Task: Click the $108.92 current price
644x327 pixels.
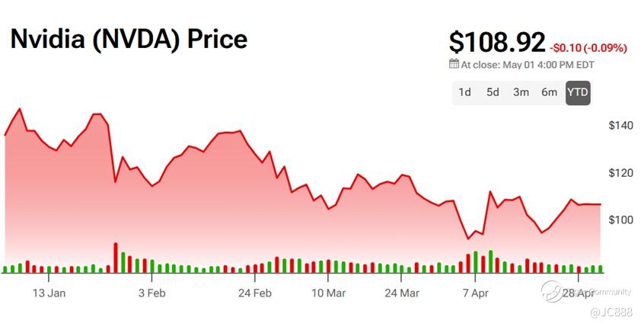Action: [498, 42]
